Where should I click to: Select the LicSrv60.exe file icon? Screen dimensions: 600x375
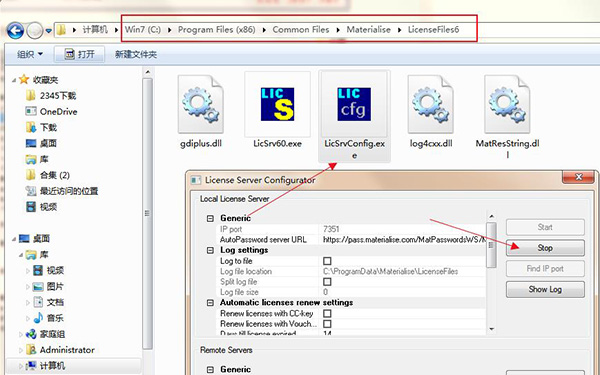click(277, 104)
